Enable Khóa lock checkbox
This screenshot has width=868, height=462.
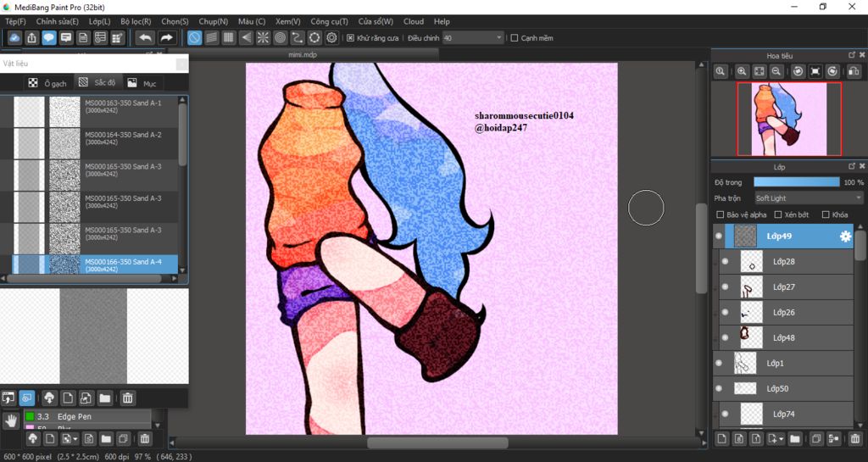click(x=826, y=214)
